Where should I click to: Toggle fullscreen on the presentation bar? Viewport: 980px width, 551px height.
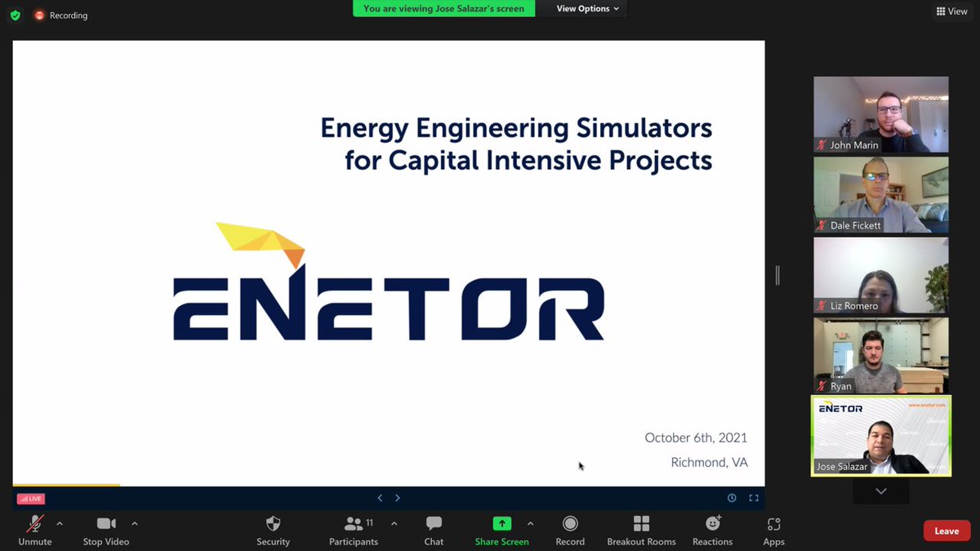tap(754, 498)
